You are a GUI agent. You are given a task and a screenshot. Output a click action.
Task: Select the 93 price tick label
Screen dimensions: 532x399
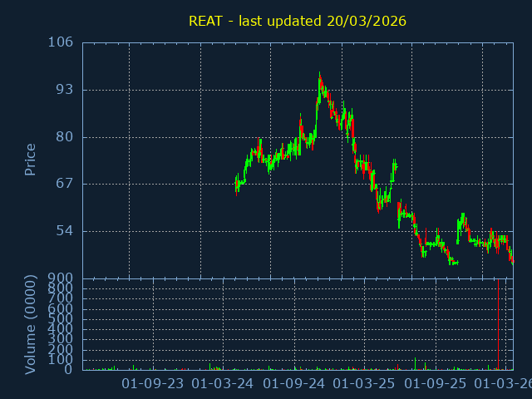click(x=64, y=90)
